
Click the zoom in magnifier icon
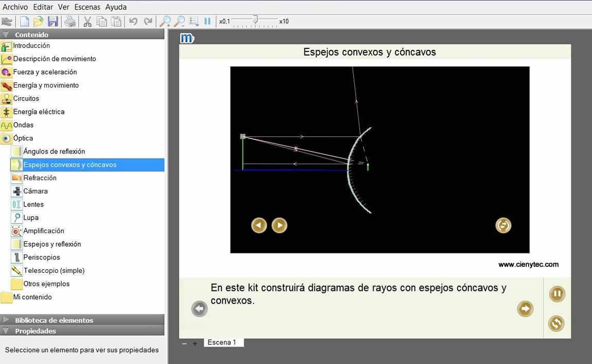[165, 22]
